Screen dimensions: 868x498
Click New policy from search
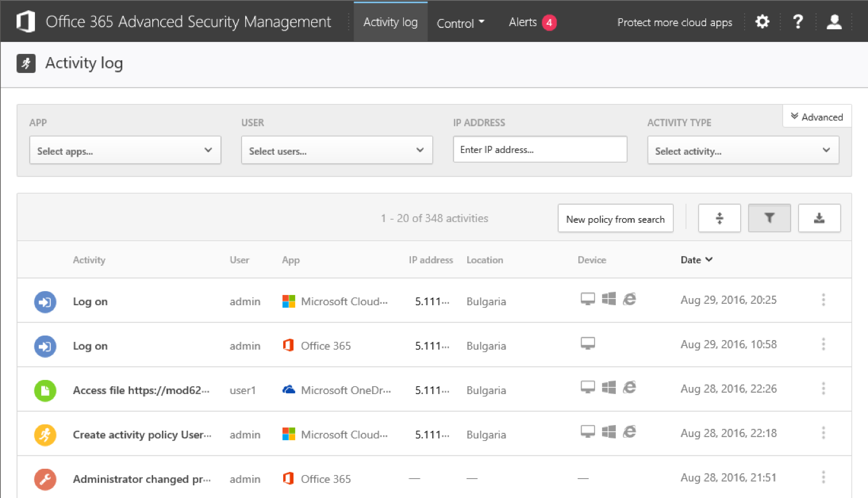coord(615,218)
